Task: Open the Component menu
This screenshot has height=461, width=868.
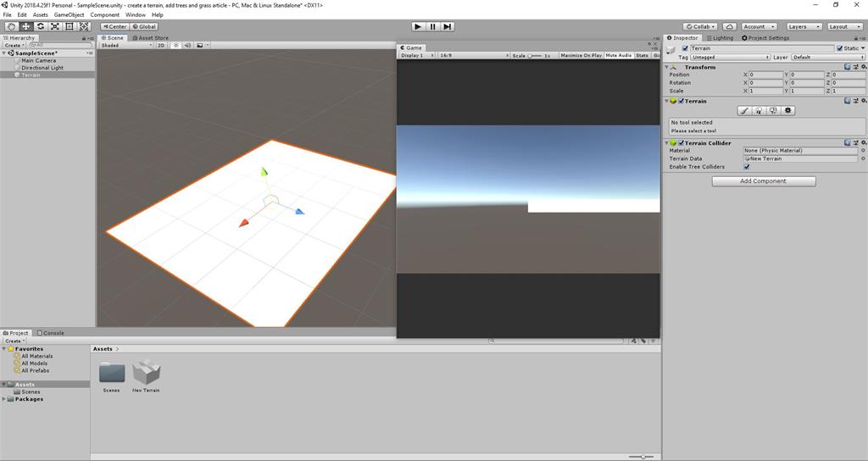Action: pos(104,15)
